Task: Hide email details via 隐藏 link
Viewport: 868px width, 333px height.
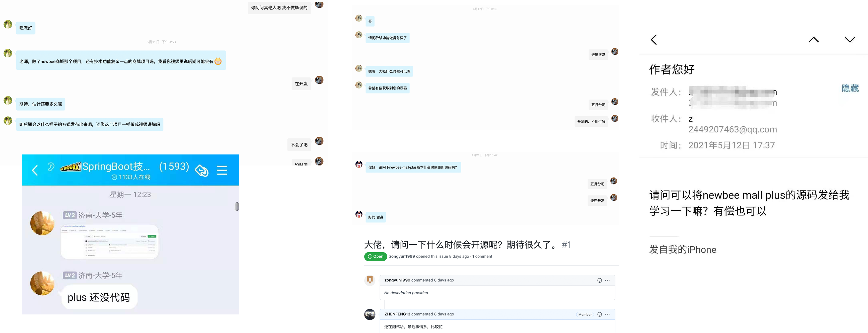Action: (850, 88)
